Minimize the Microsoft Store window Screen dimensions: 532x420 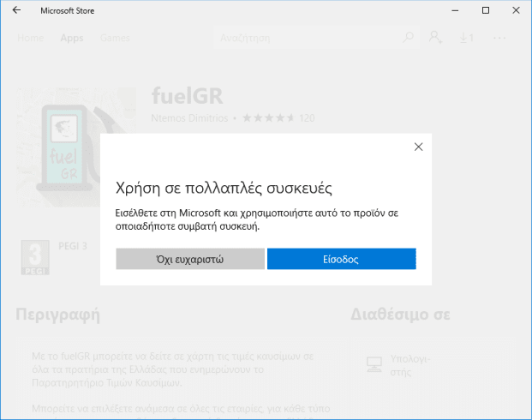point(455,10)
